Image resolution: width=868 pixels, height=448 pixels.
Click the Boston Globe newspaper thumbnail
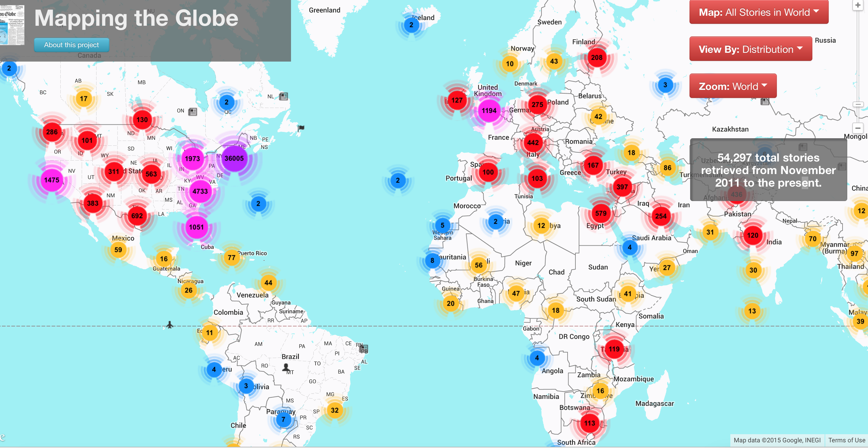coord(12,25)
